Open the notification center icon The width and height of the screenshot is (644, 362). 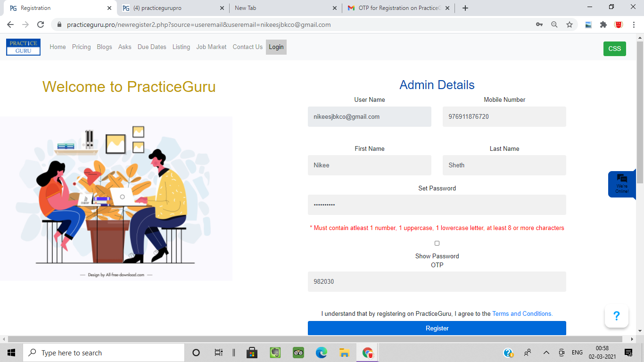pyautogui.click(x=628, y=353)
